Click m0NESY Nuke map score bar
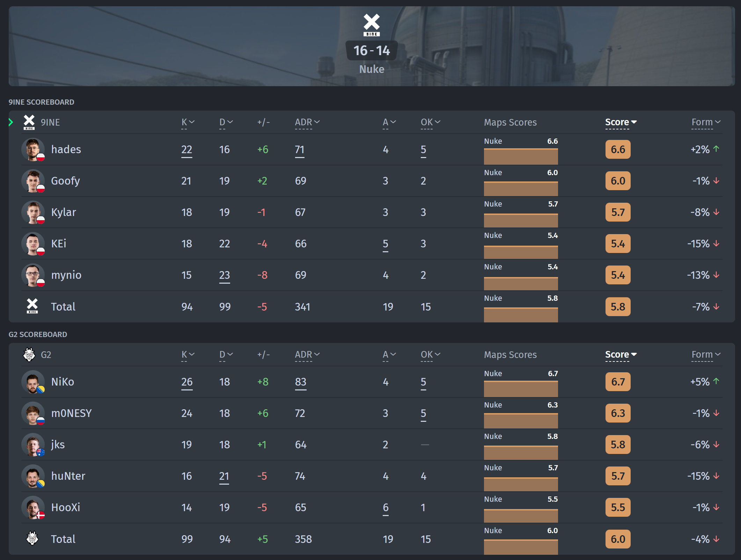 pyautogui.click(x=521, y=420)
